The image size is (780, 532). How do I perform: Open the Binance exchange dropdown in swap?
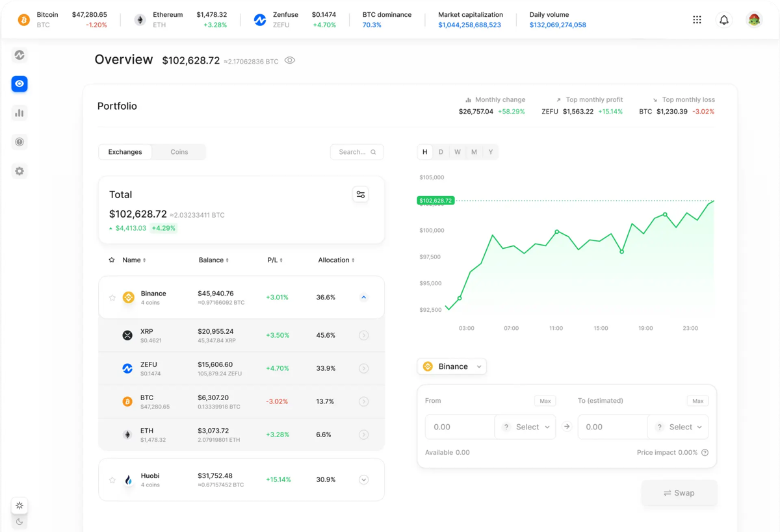click(x=452, y=366)
